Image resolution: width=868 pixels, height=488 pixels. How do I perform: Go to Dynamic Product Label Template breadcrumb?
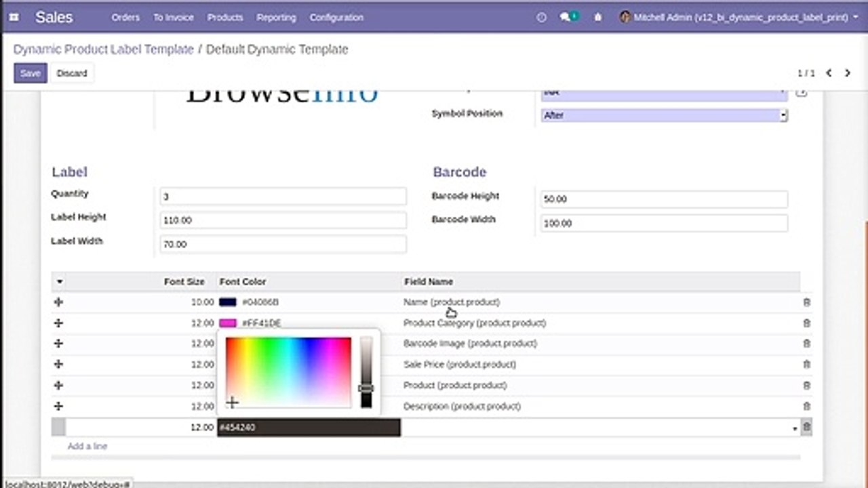point(104,49)
